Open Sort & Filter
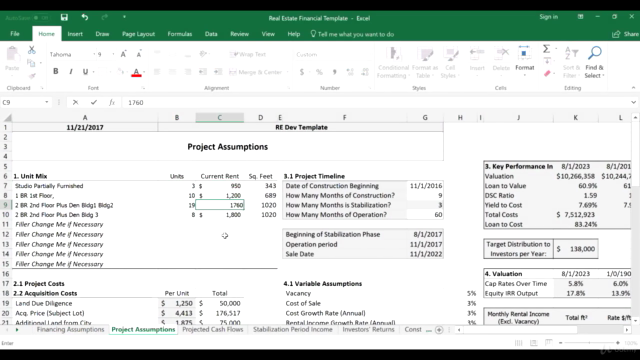 tap(571, 62)
